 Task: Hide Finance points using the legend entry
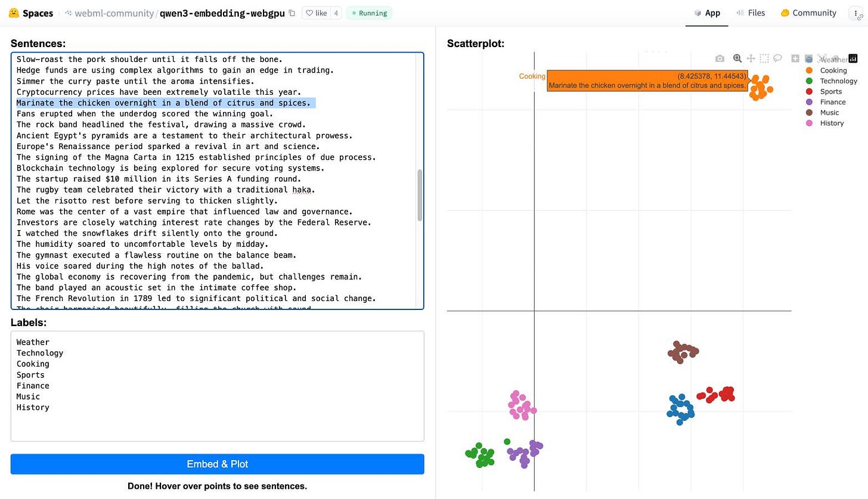(832, 102)
